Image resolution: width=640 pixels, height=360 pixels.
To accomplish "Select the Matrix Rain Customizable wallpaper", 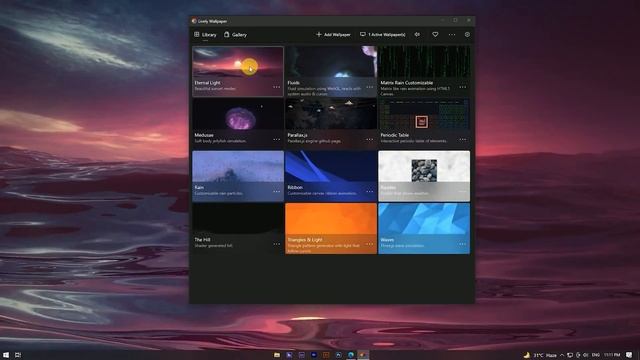I will pos(424,71).
